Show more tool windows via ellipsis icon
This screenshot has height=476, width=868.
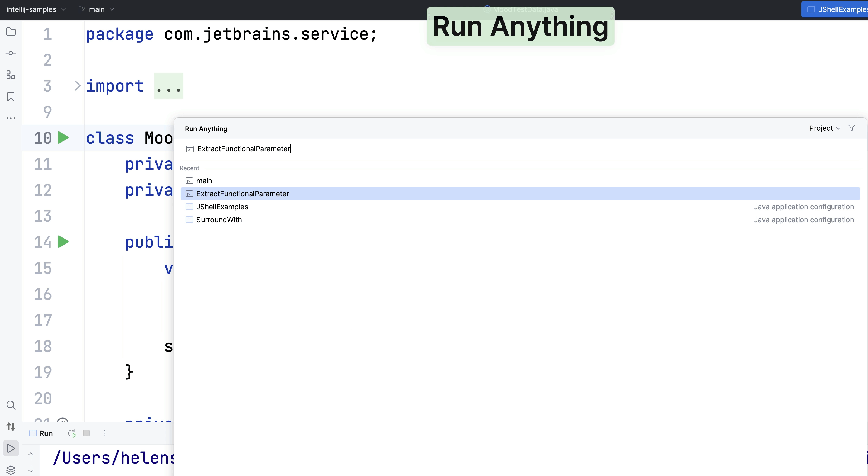(11, 118)
